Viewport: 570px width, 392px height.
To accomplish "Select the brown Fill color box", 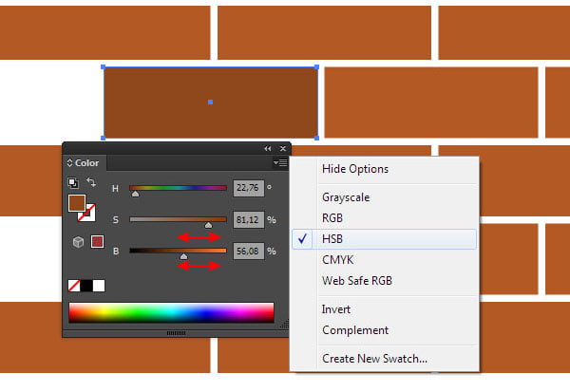I will point(77,203).
